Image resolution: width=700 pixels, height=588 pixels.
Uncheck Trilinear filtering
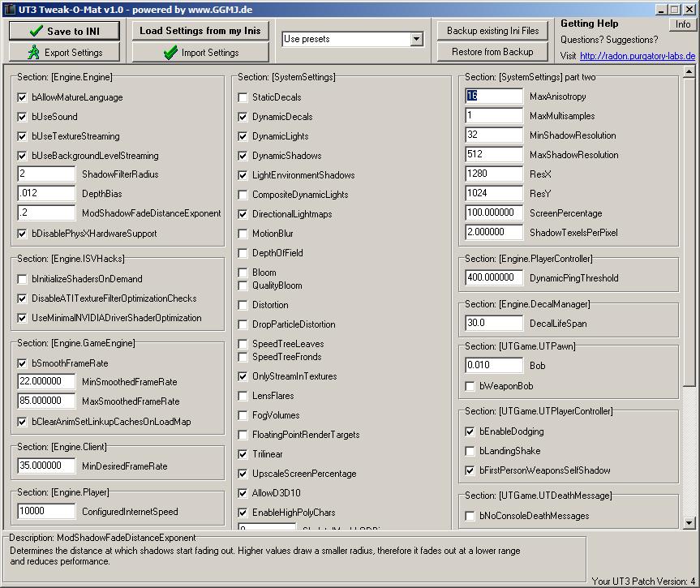click(243, 454)
